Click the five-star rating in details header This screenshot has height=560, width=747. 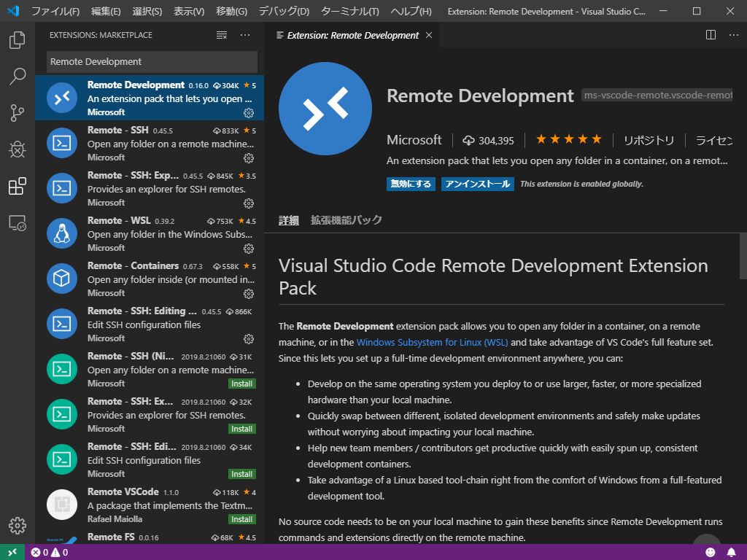point(569,139)
